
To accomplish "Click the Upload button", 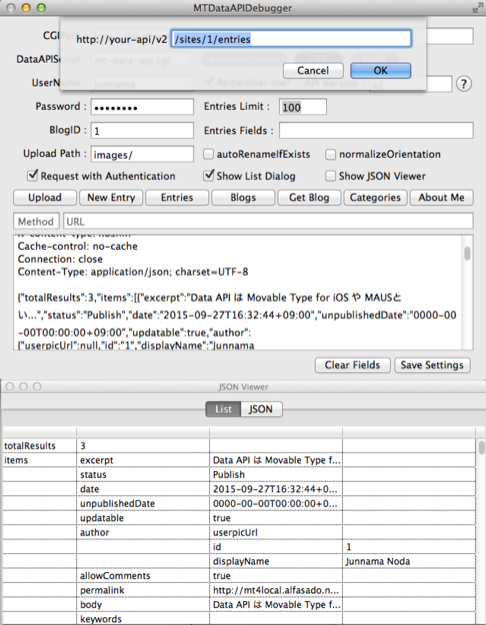I will tap(45, 198).
